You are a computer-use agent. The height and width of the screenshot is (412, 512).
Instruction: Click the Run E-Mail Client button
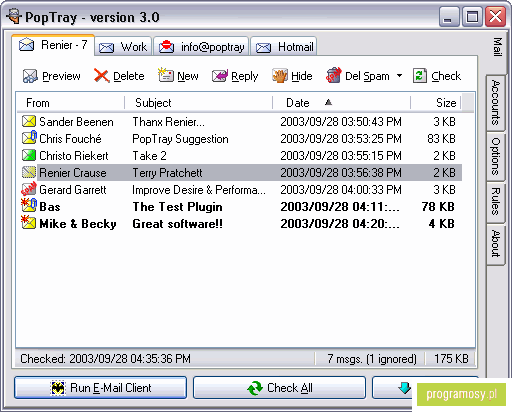coord(100,388)
